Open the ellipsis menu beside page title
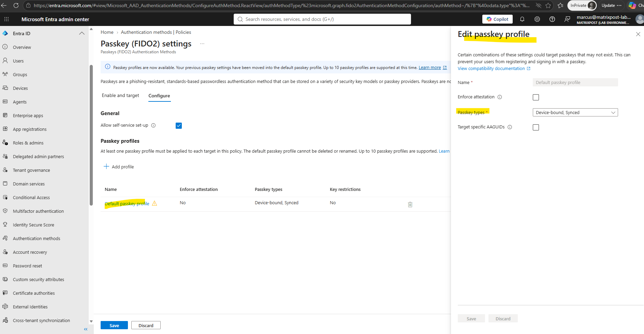 pos(202,44)
